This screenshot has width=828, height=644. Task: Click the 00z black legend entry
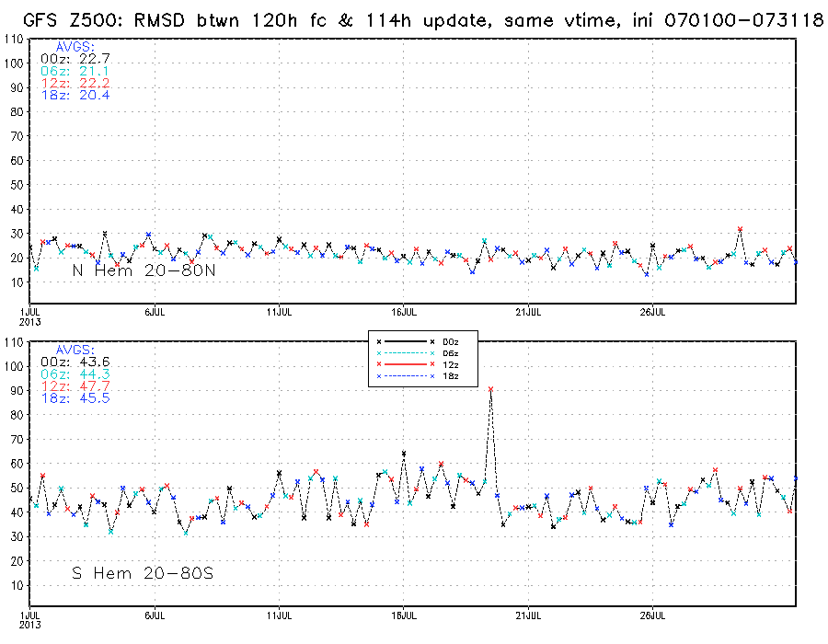(417, 342)
